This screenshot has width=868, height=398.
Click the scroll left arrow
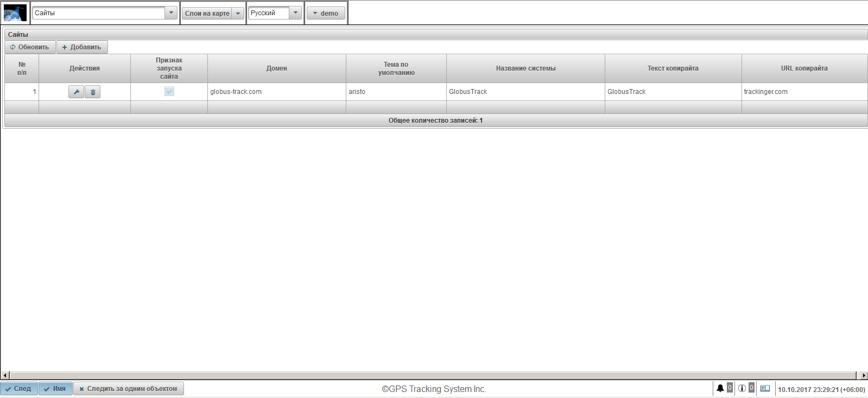click(5, 375)
